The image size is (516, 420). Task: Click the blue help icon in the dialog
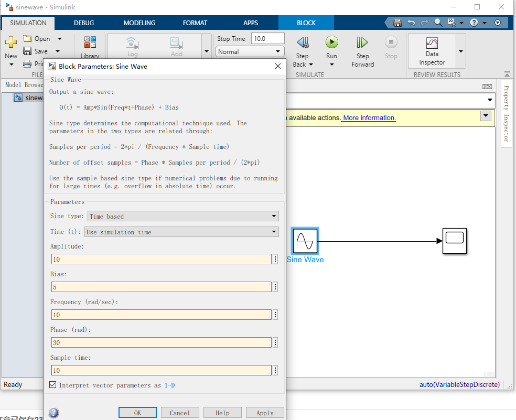(53, 413)
